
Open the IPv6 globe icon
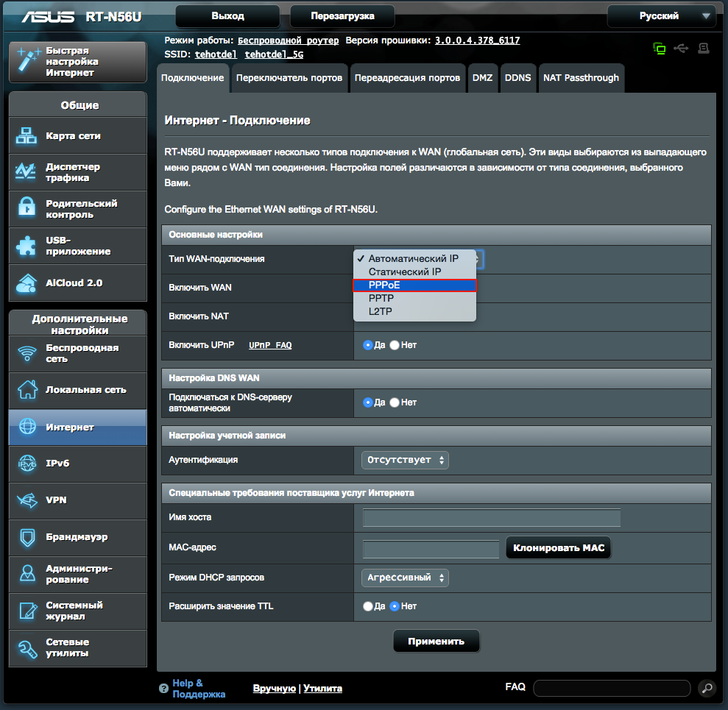pyautogui.click(x=27, y=463)
